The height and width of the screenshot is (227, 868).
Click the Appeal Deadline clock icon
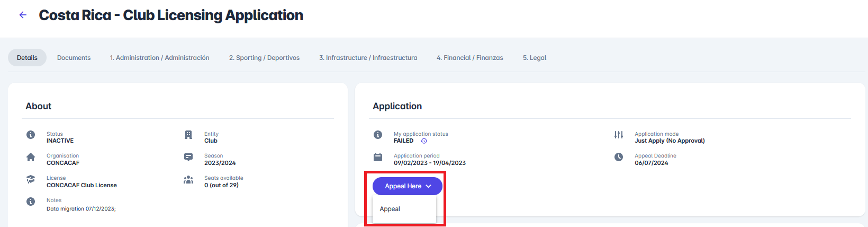click(x=619, y=157)
